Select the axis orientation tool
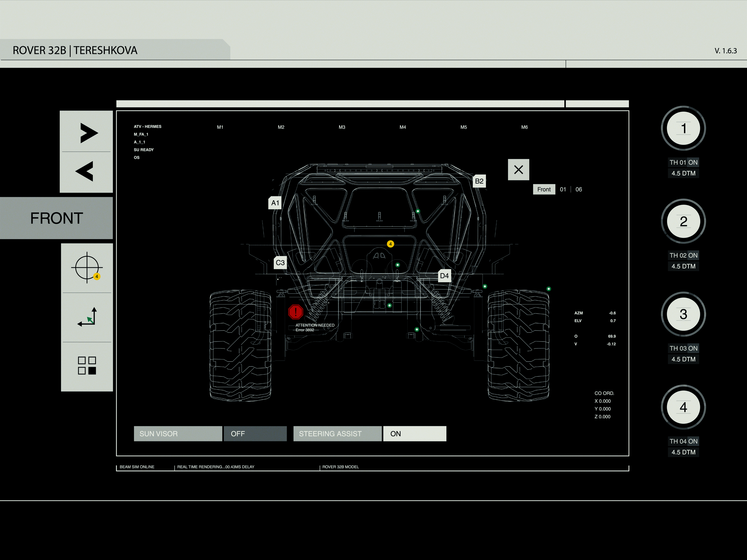Viewport: 747px width, 560px height. click(88, 317)
